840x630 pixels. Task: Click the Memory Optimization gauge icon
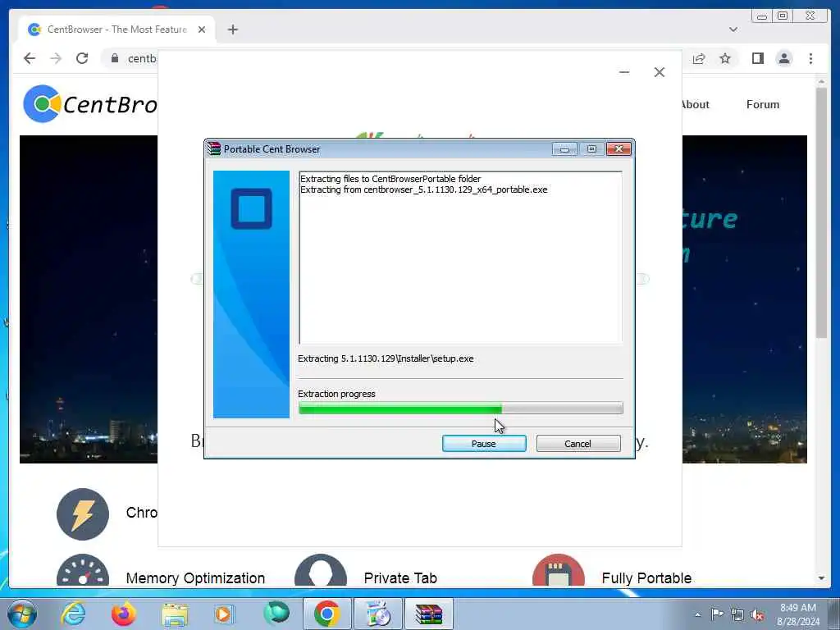(83, 571)
